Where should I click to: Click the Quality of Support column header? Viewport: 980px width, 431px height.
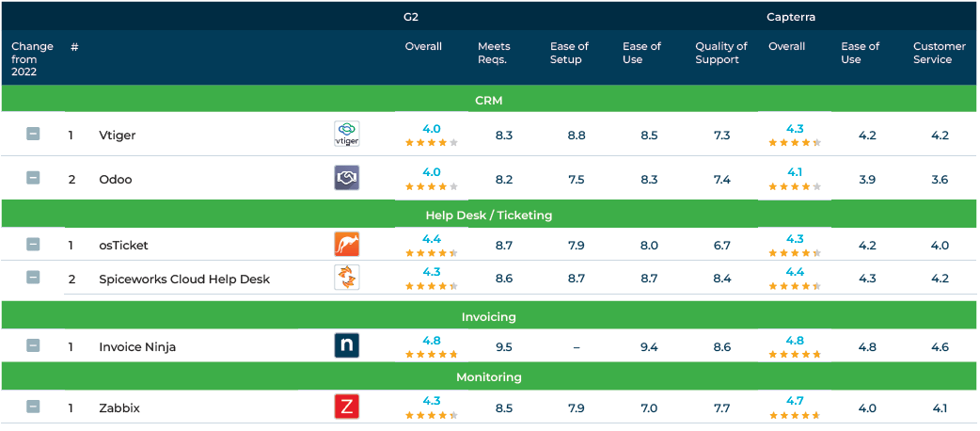click(x=721, y=54)
